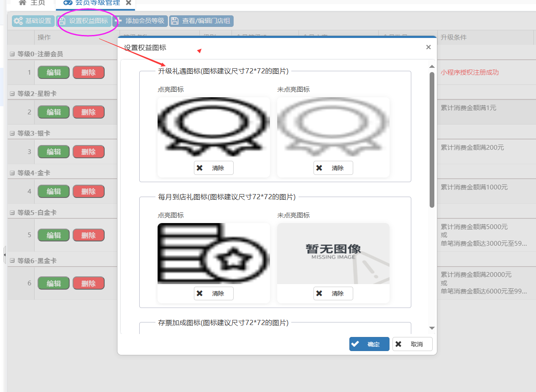
Task: Select the 暂无图像 placeholder thumbnail
Action: click(x=333, y=253)
